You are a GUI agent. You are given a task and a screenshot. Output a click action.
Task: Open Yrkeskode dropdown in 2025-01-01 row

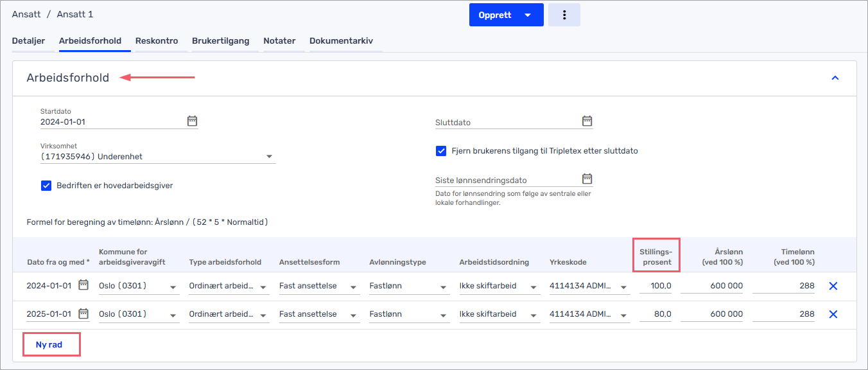point(589,315)
